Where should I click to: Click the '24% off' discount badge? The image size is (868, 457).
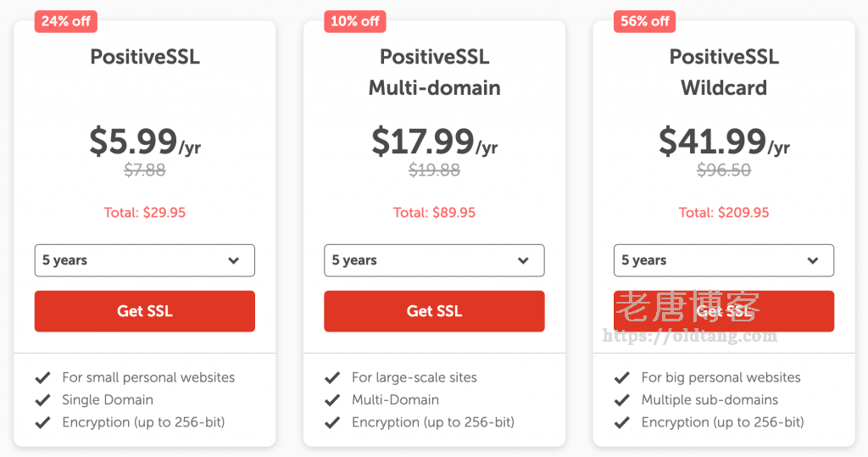click(65, 21)
